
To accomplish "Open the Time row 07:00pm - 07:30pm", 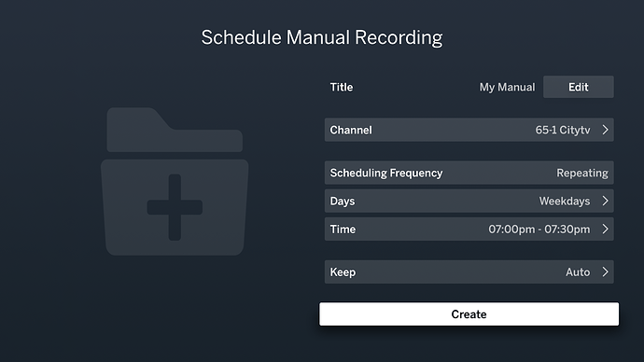I will tap(469, 229).
